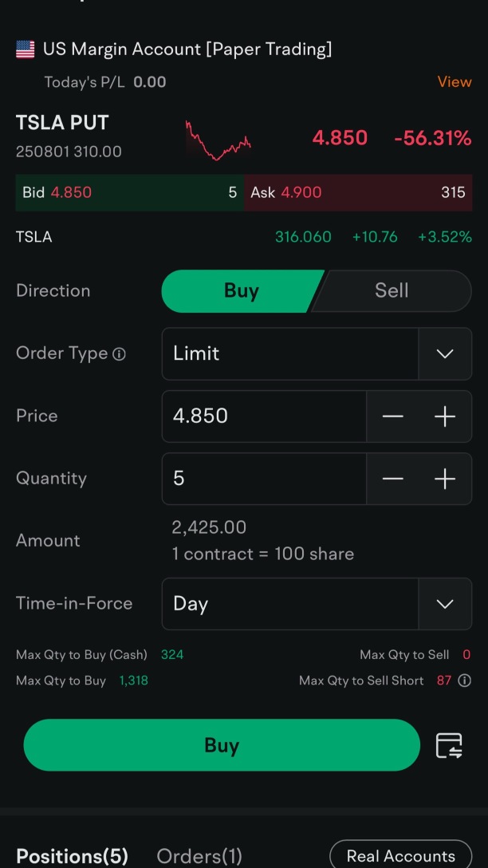
Task: Increase quantity with the plus button
Action: pyautogui.click(x=445, y=479)
